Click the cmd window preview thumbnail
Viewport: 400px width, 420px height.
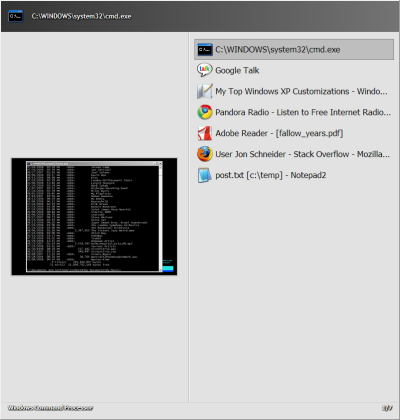[94, 217]
